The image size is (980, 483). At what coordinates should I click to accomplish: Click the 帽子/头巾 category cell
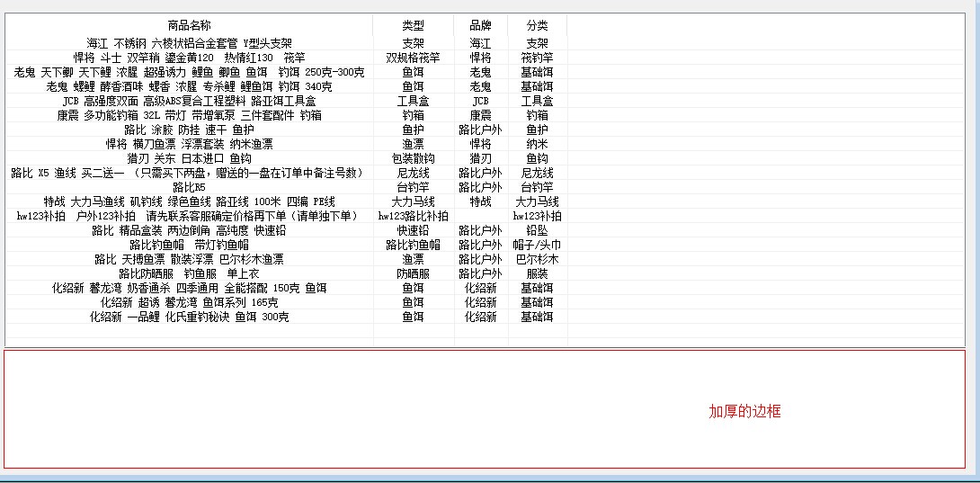(537, 245)
